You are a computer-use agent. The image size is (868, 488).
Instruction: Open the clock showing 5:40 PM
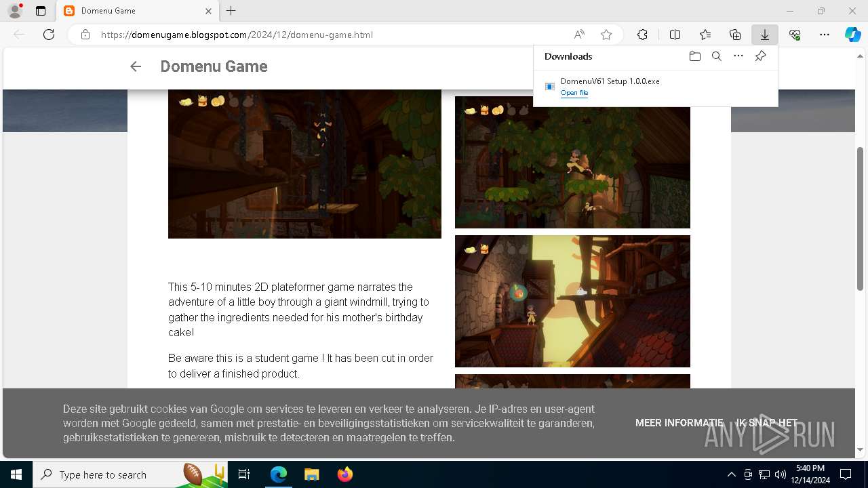coord(810,474)
